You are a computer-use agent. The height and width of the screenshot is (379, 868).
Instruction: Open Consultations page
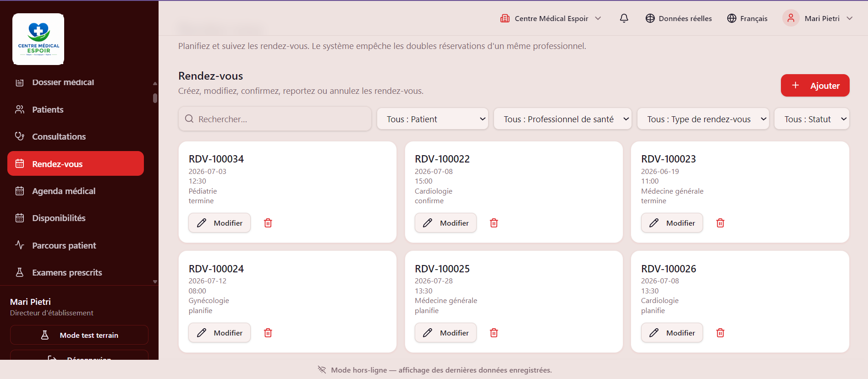[76, 136]
